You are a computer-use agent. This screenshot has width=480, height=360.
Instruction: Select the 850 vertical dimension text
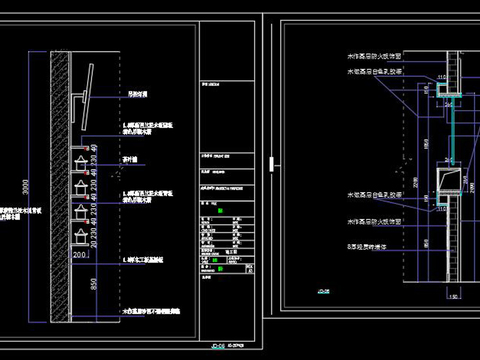[x=94, y=284]
